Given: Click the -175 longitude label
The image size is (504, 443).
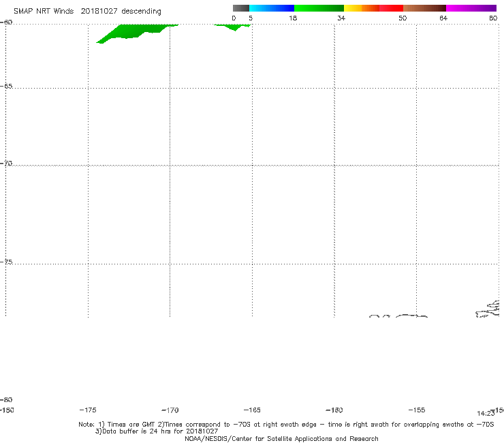Looking at the screenshot, I should click(x=88, y=410).
